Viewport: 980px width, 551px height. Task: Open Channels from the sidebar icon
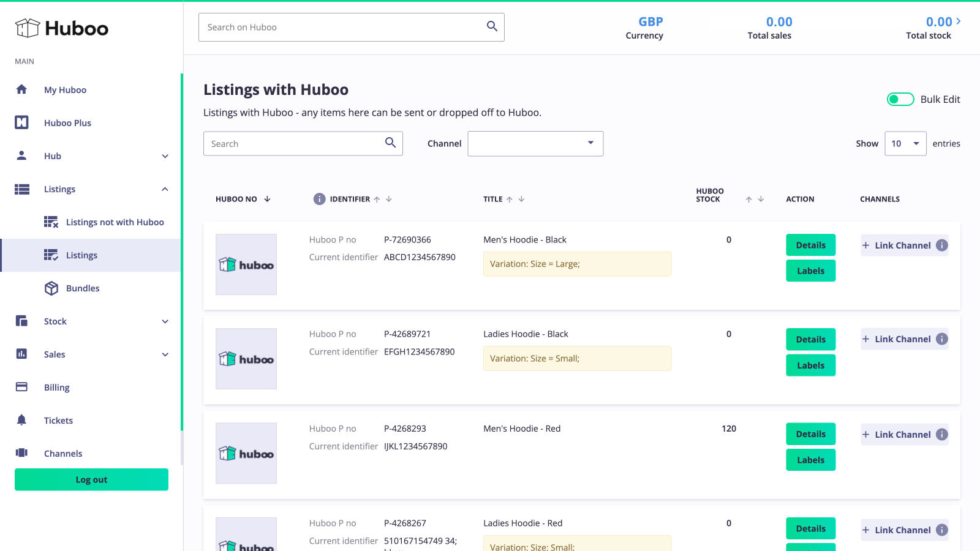tap(21, 453)
